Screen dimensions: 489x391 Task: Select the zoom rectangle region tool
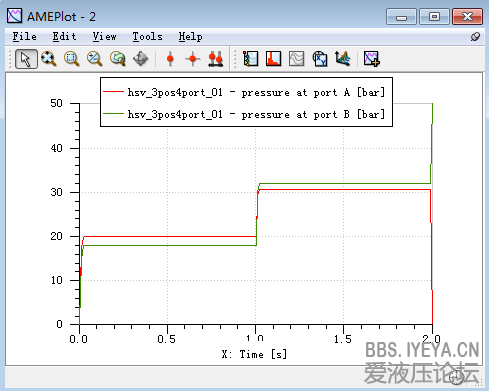pos(71,59)
